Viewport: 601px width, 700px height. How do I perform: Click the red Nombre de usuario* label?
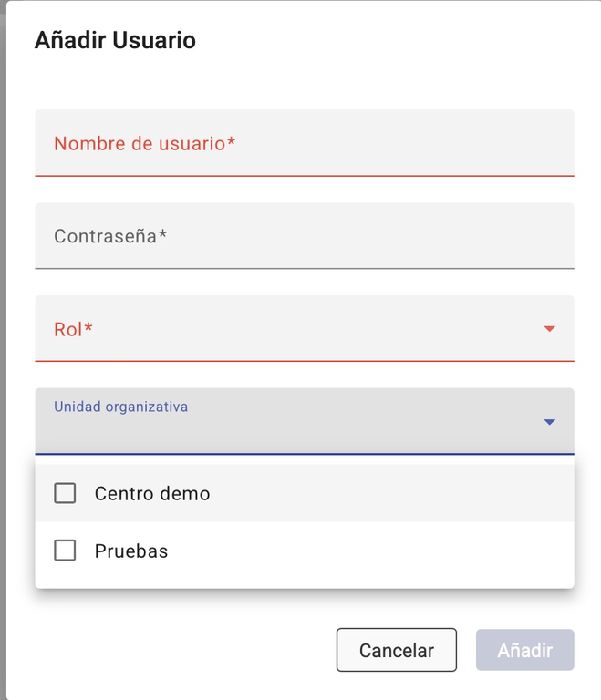click(145, 143)
